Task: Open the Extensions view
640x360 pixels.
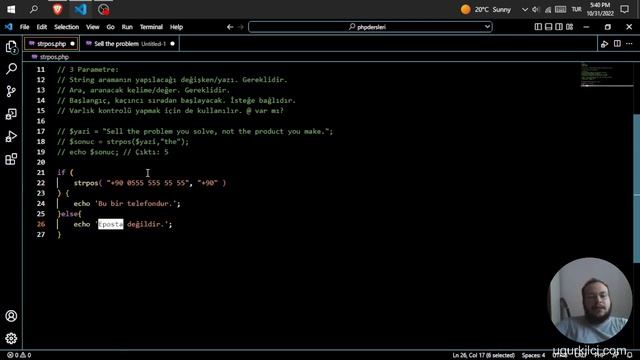Action: click(11, 159)
